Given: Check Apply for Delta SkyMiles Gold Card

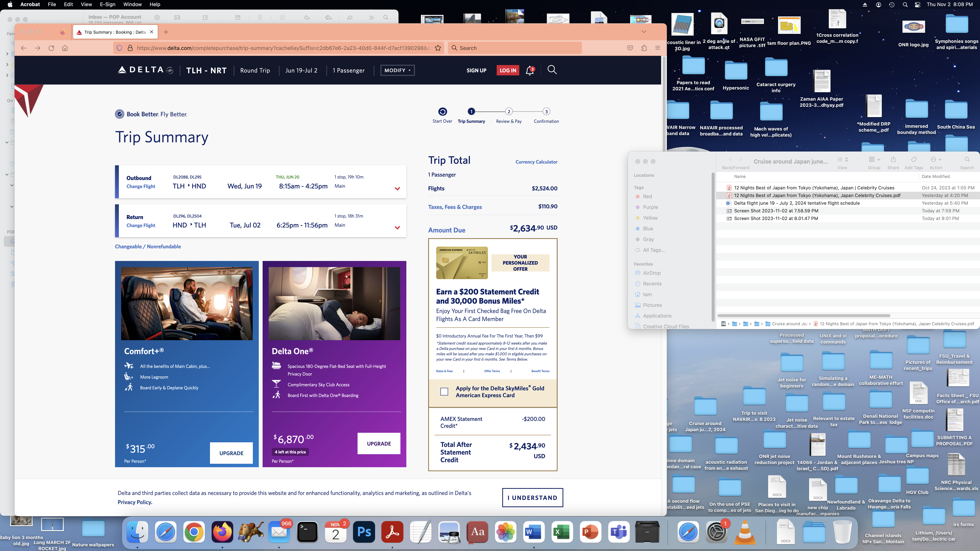Looking at the screenshot, I should (444, 392).
